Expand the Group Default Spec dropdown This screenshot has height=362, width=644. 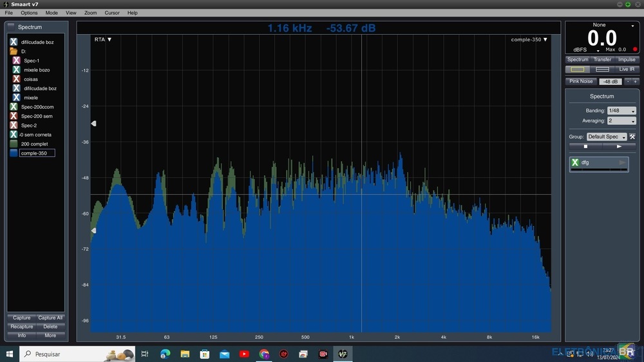point(606,137)
